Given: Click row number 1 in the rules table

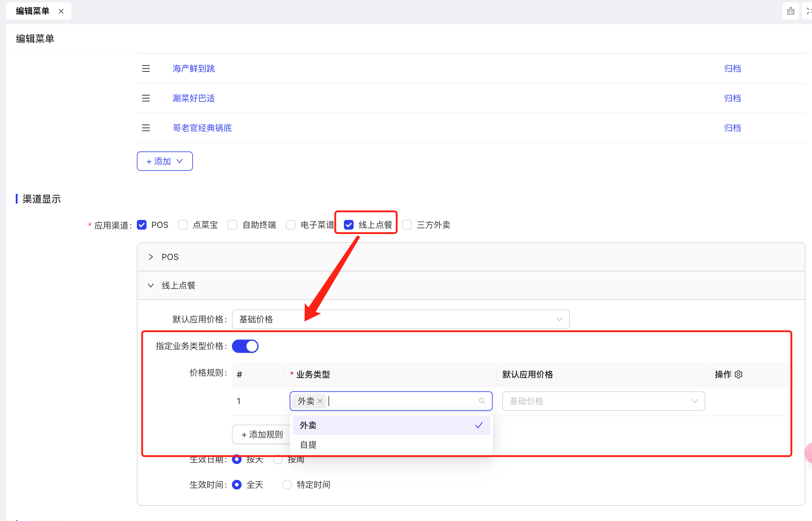Looking at the screenshot, I should click(x=239, y=401).
